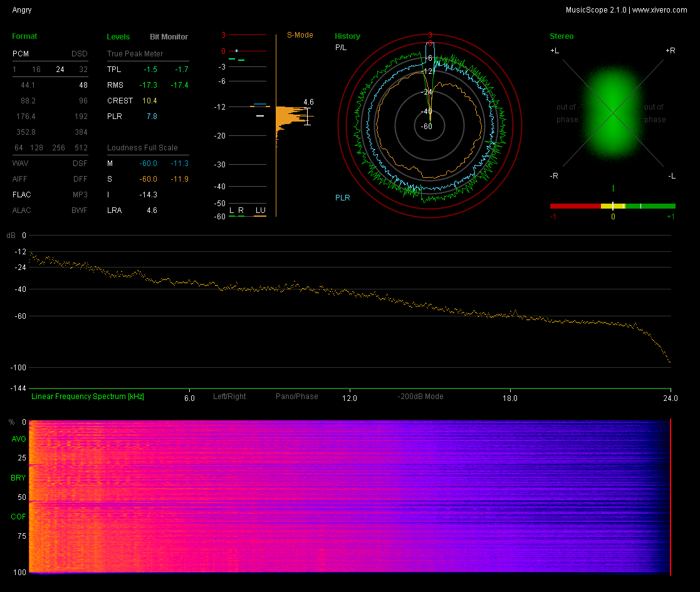Viewport: 700px width, 592px height.
Task: Switch to the Levels tab
Action: pos(118,37)
